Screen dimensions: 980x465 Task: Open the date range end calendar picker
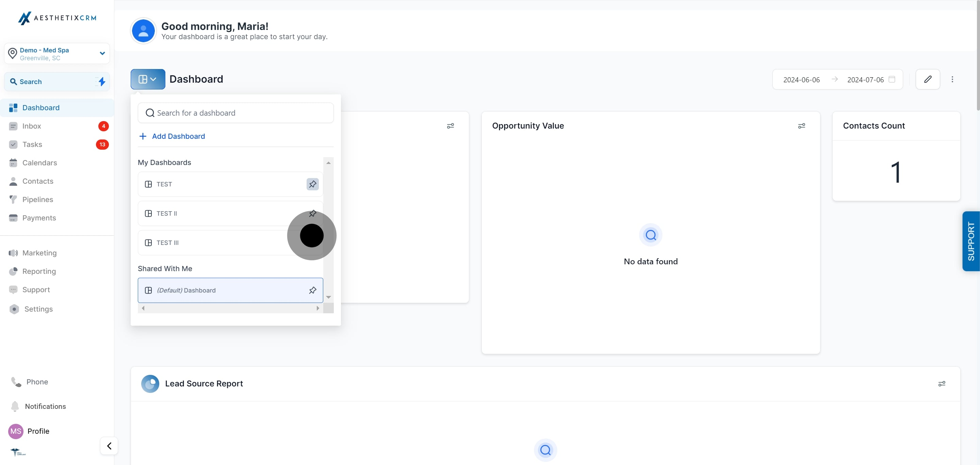892,79
